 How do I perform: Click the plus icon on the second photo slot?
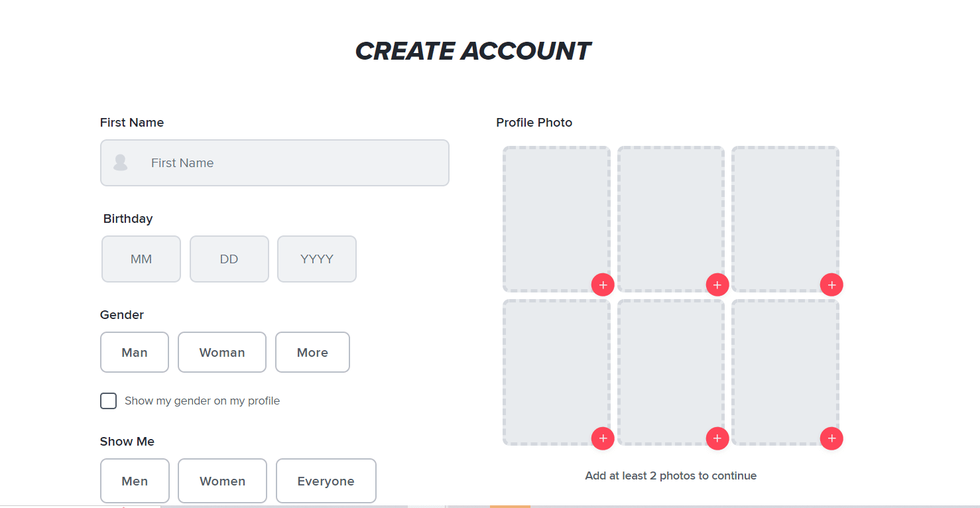(717, 285)
